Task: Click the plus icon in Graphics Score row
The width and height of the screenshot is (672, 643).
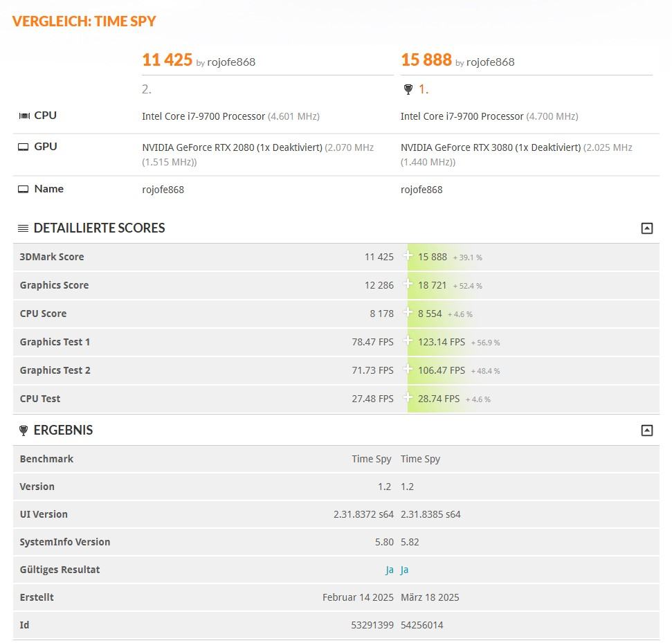Action: (408, 284)
